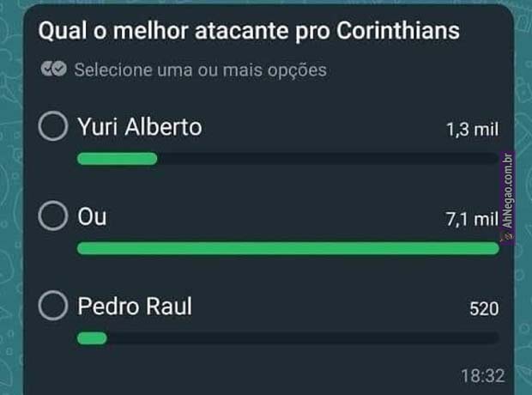Viewport: 532px width, 395px height.
Task: Click the Yuri Alberto option label
Action: (x=140, y=127)
